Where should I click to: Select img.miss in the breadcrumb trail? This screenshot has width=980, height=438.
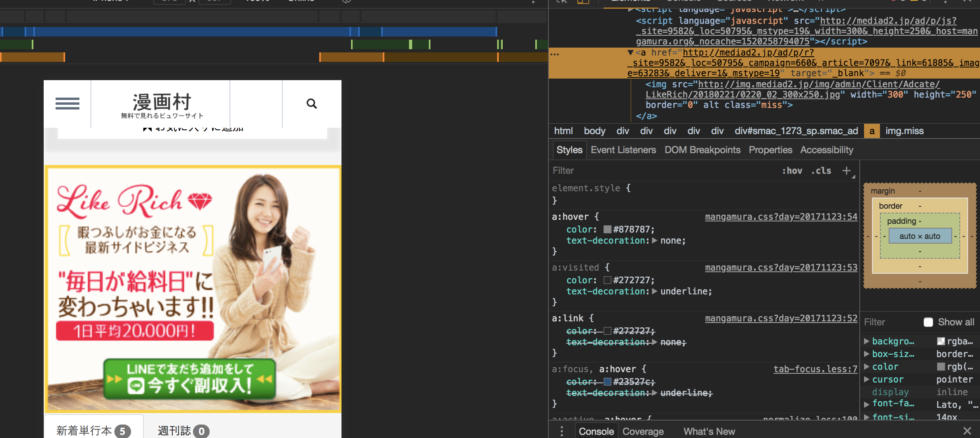click(904, 131)
